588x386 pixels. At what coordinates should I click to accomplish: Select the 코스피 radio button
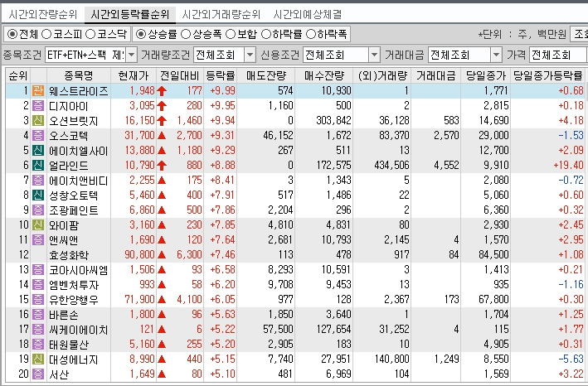point(46,35)
